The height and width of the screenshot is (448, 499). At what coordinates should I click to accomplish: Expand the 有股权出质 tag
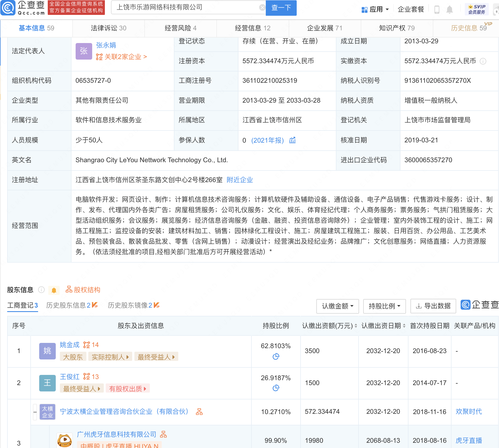click(128, 389)
